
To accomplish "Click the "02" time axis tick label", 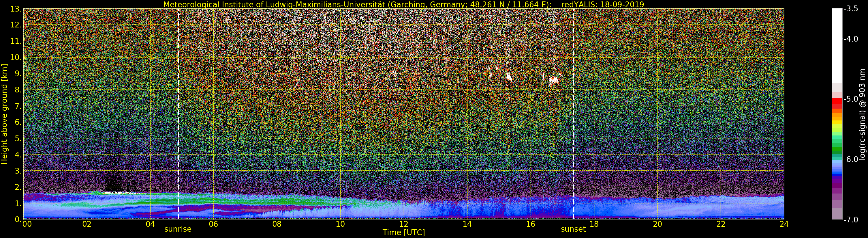I will [x=87, y=224].
